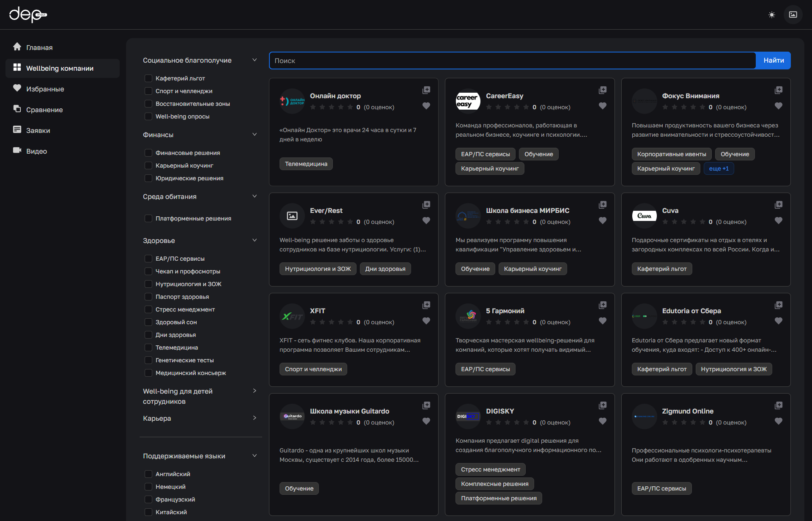Favorite the CareerEasy card

(603, 106)
